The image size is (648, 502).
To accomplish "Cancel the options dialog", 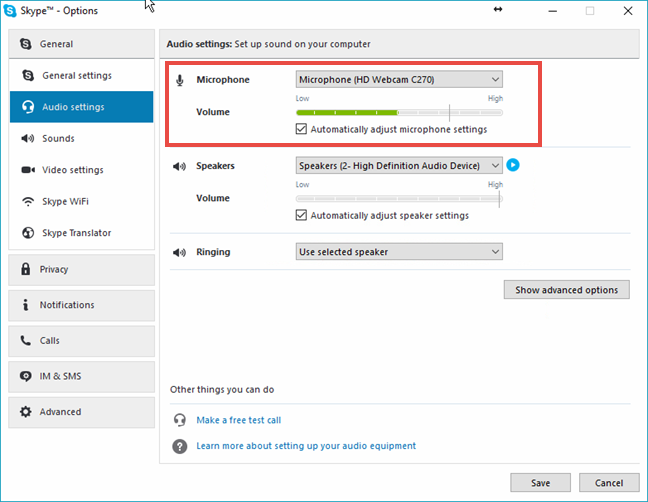I will [609, 483].
